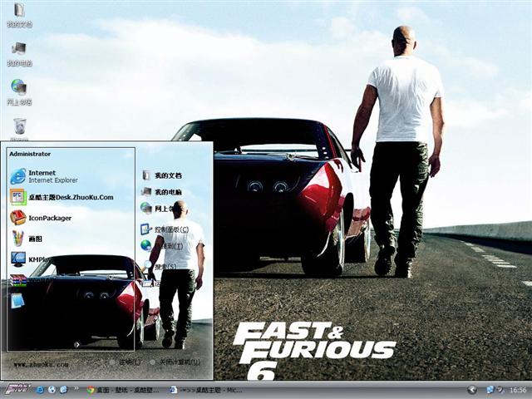The width and height of the screenshot is (532, 399).
Task: Open Internet Explorer from the Start menu
Action: pyautogui.click(x=44, y=176)
